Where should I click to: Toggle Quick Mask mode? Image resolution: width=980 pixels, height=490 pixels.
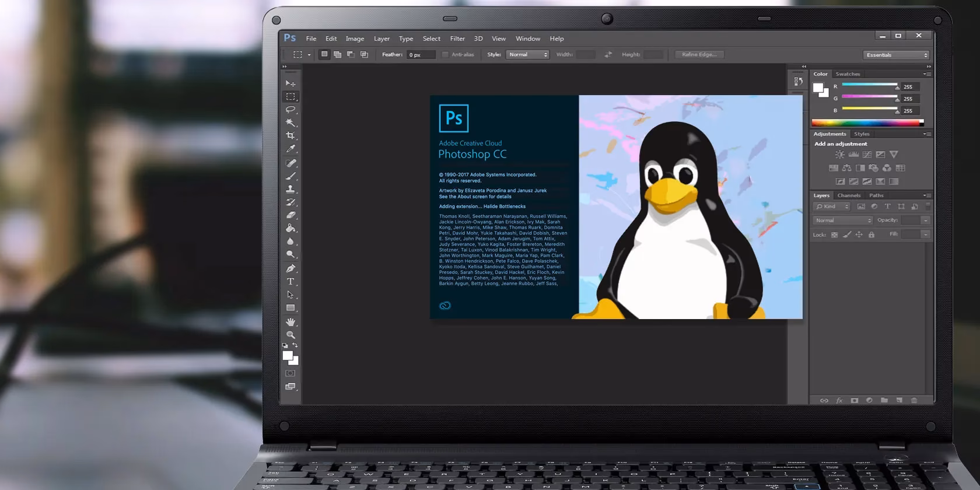(x=290, y=373)
